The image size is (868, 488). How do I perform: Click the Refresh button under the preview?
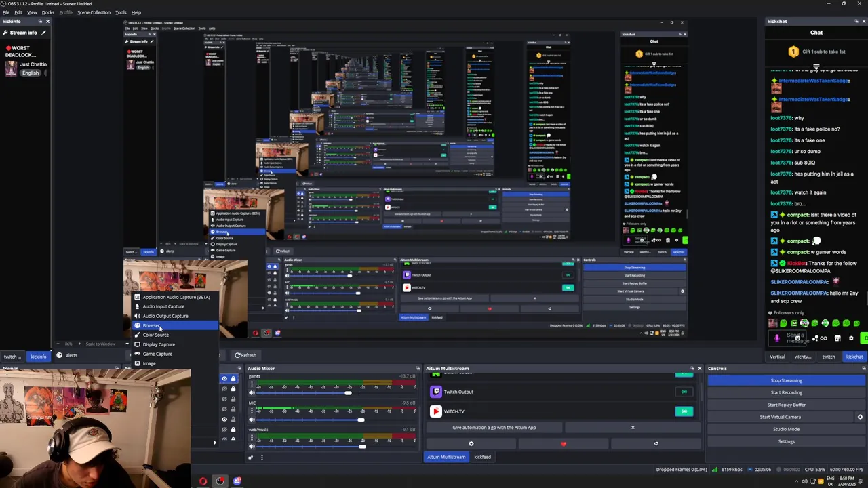click(245, 355)
